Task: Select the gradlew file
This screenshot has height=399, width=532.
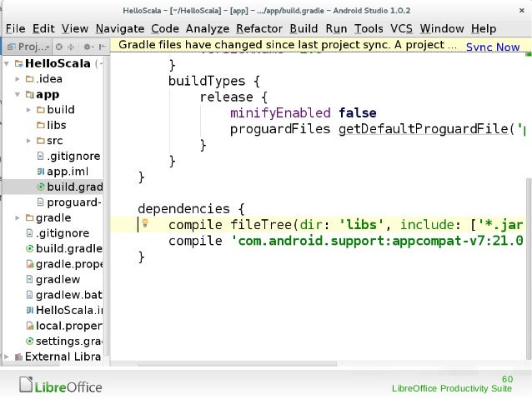Action: (x=58, y=279)
